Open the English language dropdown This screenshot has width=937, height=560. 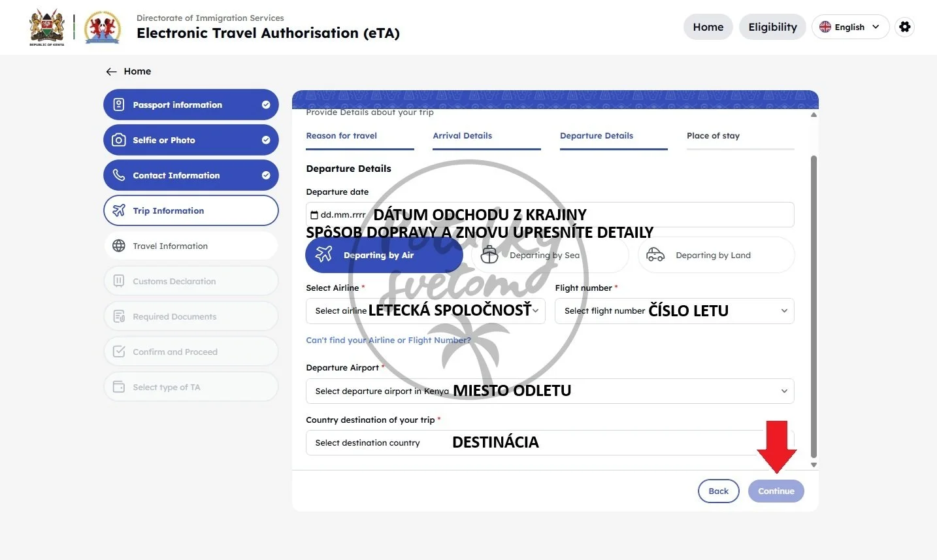850,27
